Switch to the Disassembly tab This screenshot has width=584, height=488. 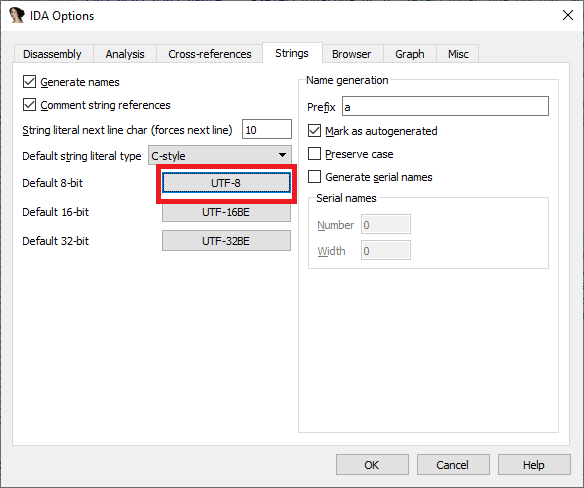52,54
